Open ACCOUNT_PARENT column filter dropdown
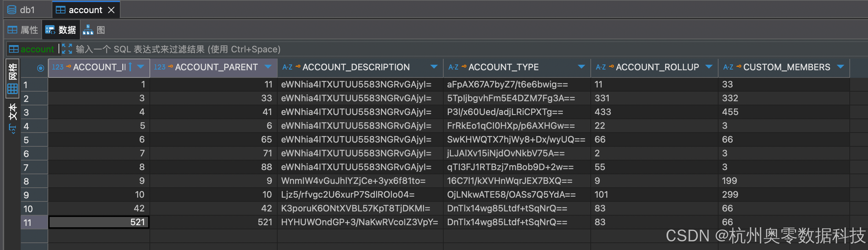Screen dimensions: 868x250 pos(268,66)
